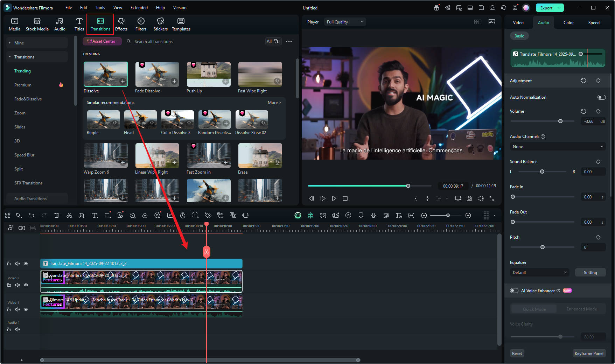This screenshot has height=364, width=615.
Task: Toggle Auto Normalization switch
Action: coord(601,97)
